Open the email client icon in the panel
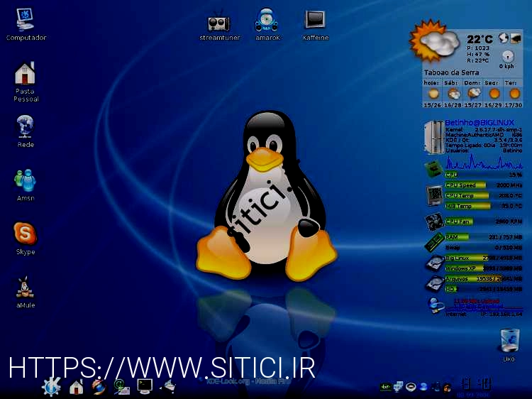Image resolution: width=532 pixels, height=399 pixels. point(121,386)
